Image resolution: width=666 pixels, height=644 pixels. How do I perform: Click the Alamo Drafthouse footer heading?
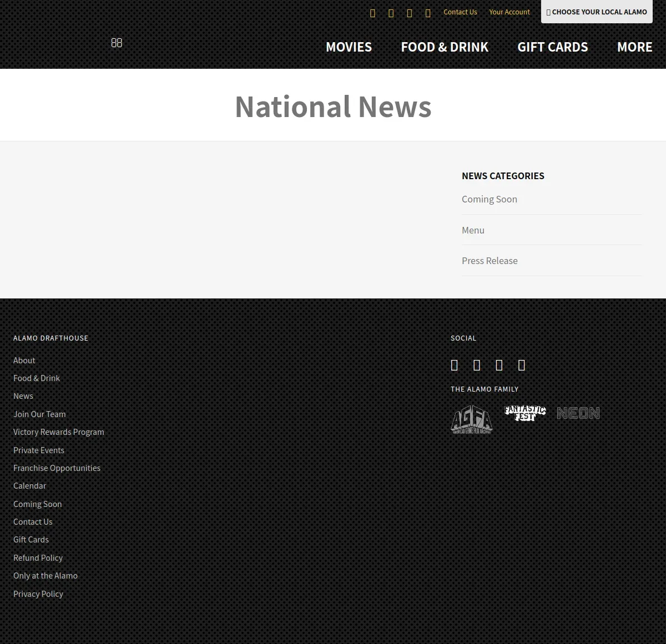[51, 338]
